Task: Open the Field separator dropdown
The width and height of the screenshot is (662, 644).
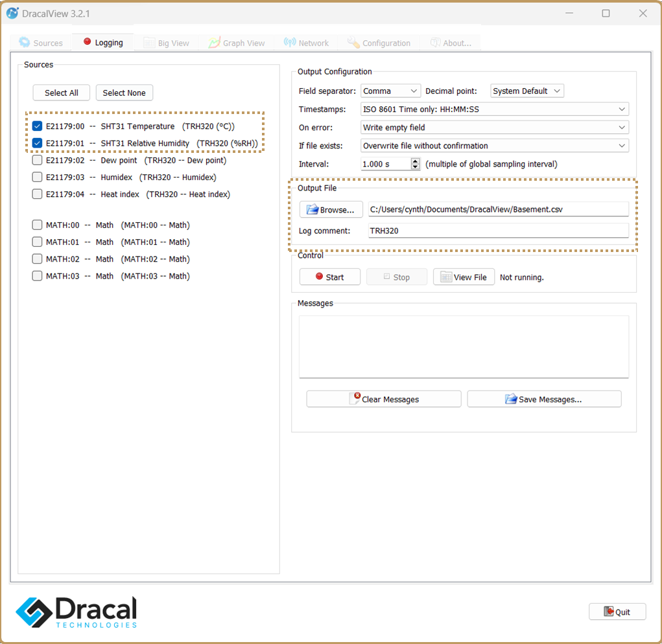Action: click(x=390, y=91)
